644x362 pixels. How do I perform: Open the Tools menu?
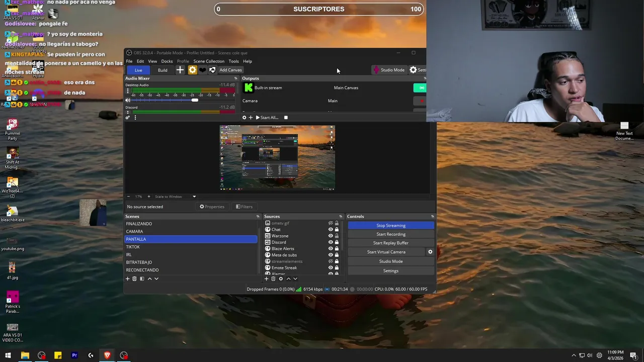coord(233,61)
